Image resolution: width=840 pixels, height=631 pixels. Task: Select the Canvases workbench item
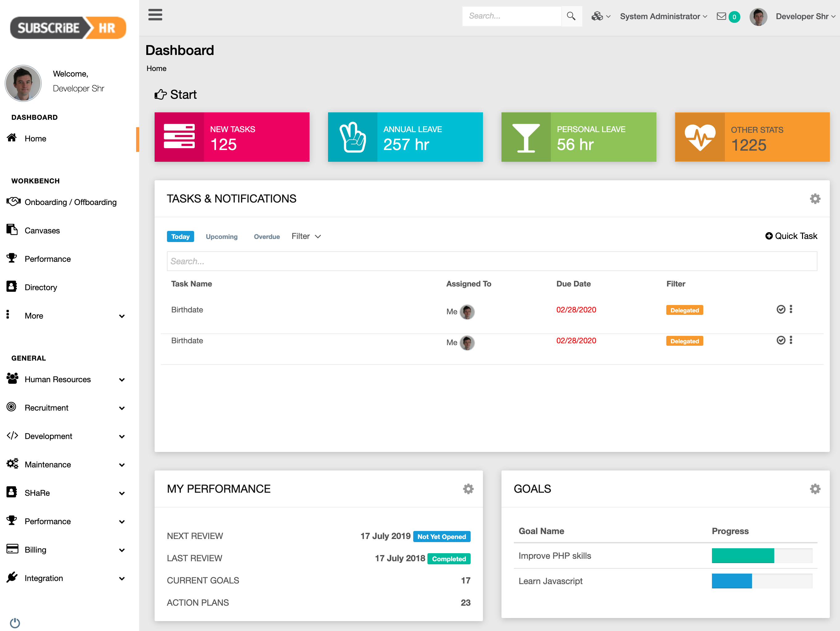tap(42, 230)
